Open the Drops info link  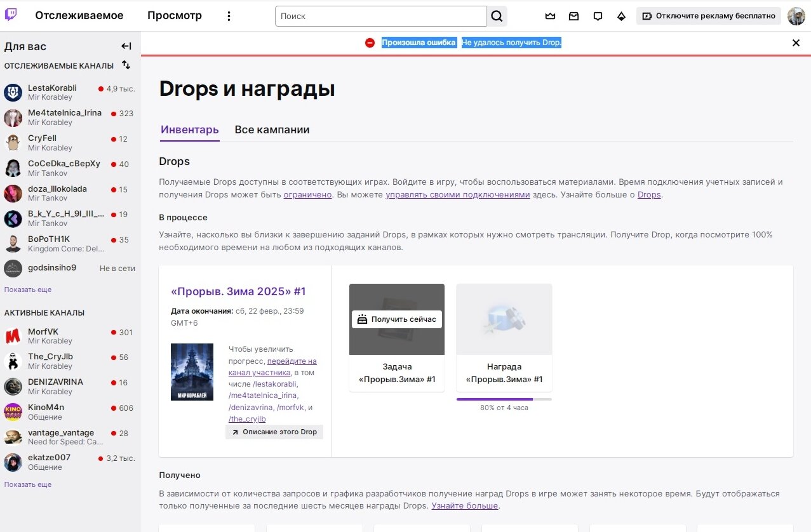649,195
